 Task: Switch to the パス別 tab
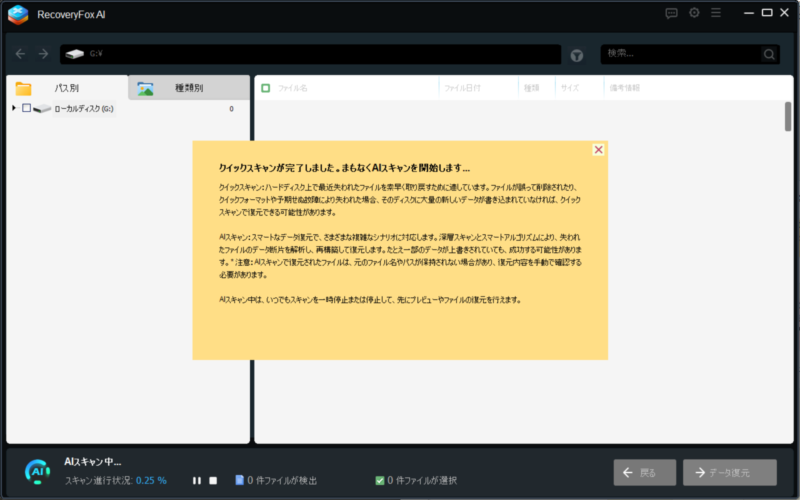(67, 88)
